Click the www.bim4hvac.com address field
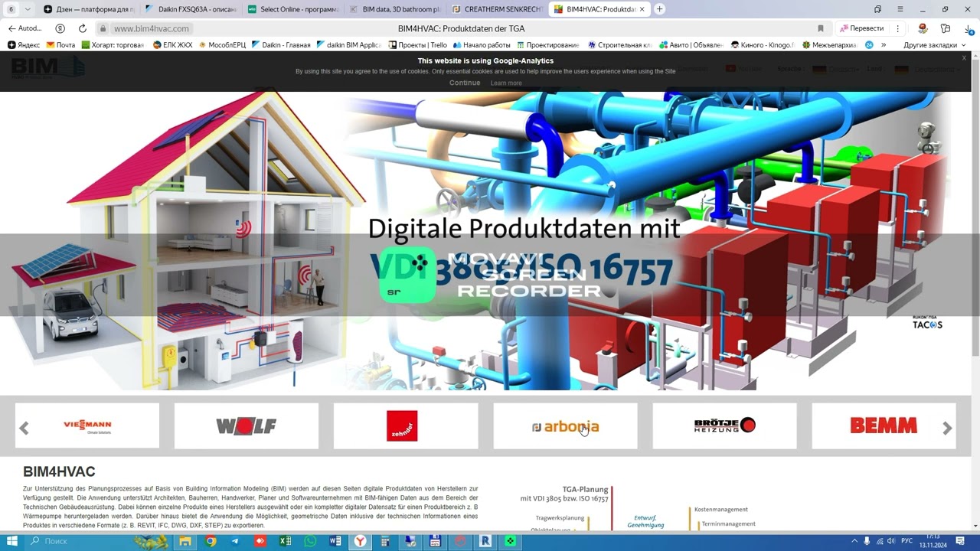This screenshot has height=551, width=980. point(151,28)
